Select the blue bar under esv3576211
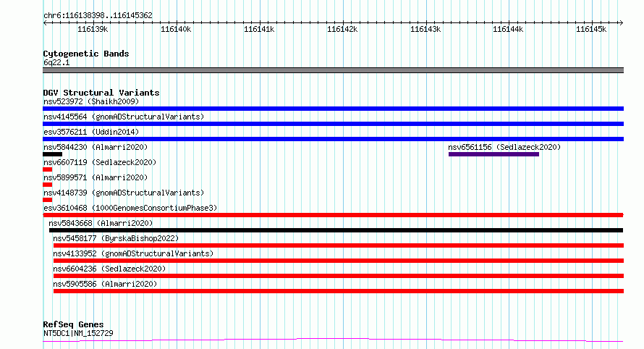Screen dimensions: 644x349 coord(333,139)
